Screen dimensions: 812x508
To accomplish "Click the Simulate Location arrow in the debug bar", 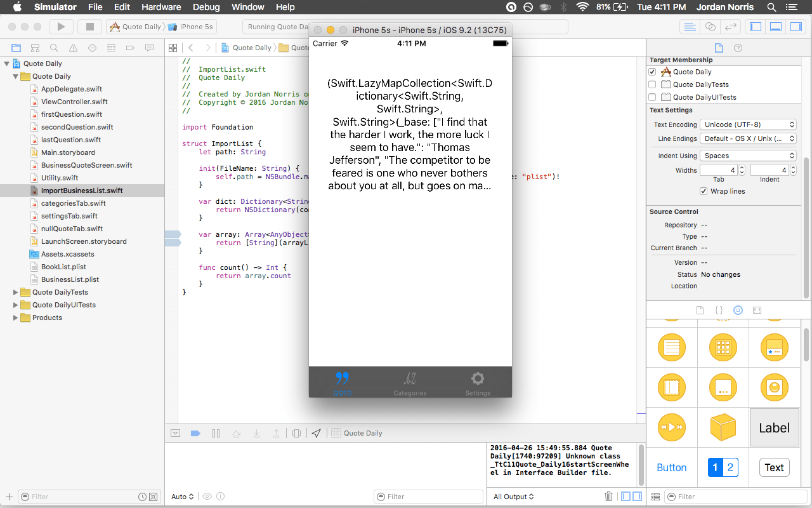I will pos(317,433).
